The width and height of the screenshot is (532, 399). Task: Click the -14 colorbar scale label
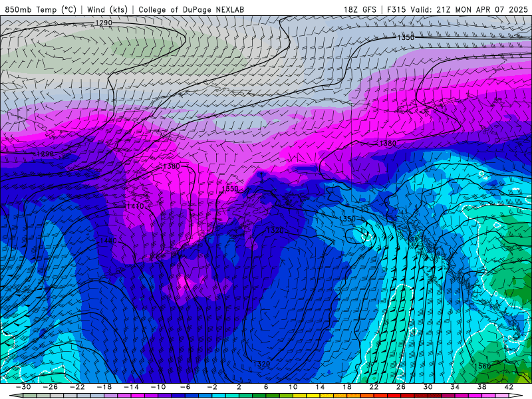131,387
